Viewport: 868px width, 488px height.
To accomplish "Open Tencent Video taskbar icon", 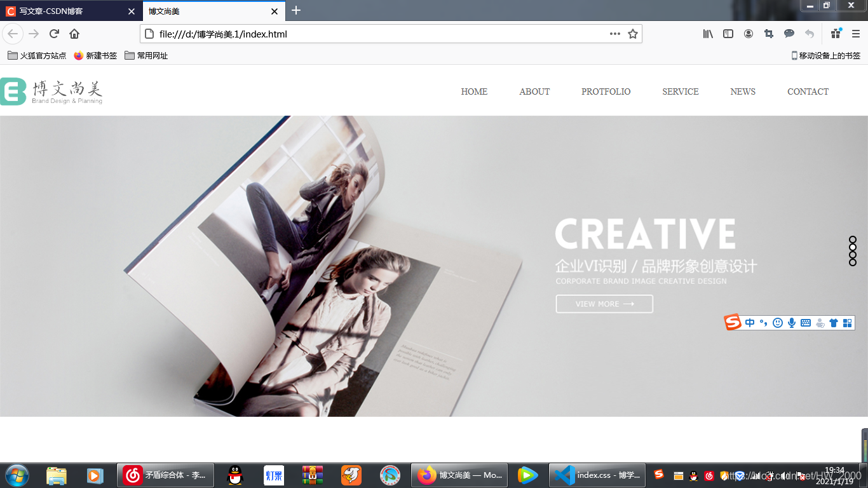I will pos(527,475).
